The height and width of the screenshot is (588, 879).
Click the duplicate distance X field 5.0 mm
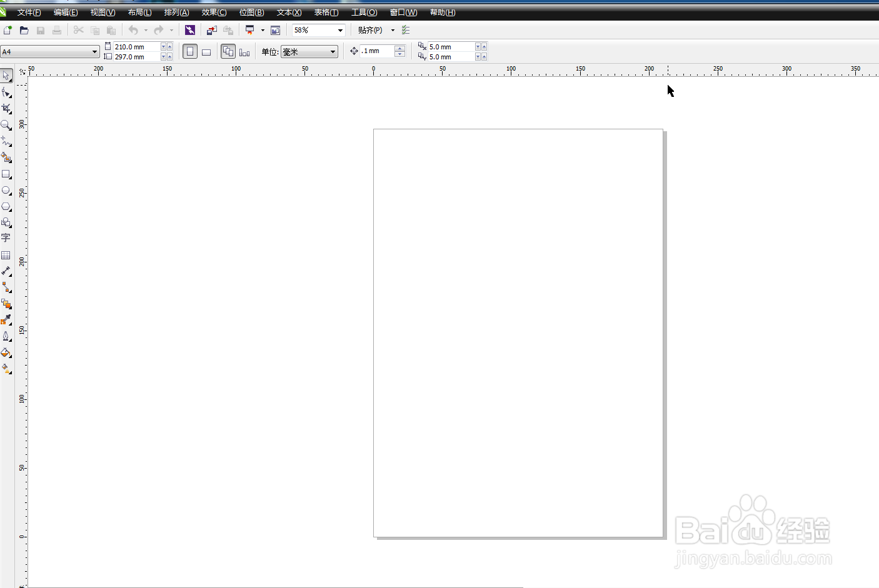click(451, 47)
